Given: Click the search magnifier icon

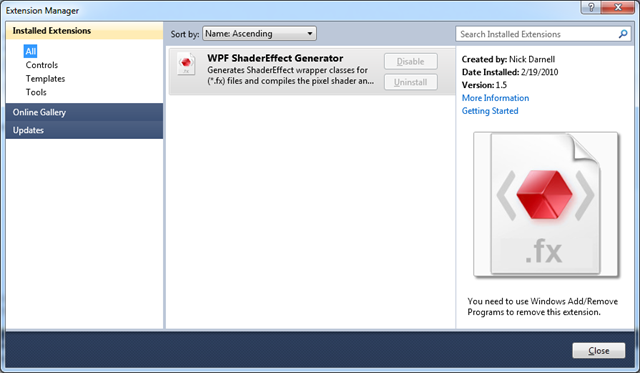Looking at the screenshot, I should 623,34.
